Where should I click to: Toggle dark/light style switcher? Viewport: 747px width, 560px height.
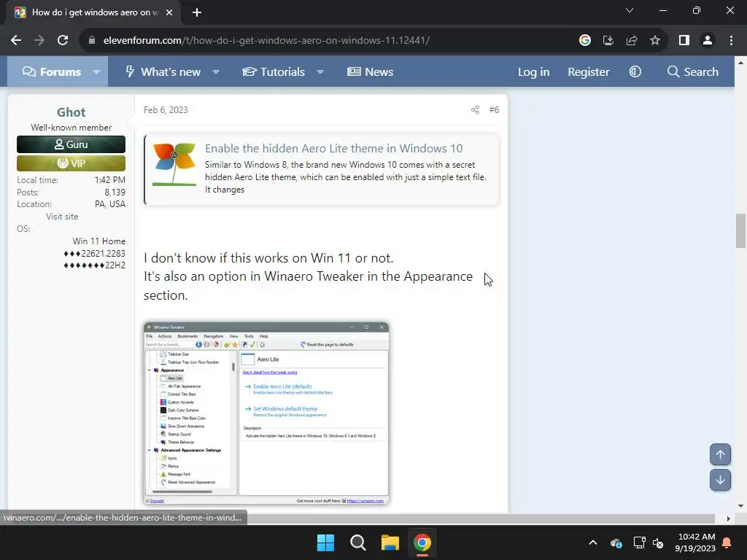coord(635,72)
